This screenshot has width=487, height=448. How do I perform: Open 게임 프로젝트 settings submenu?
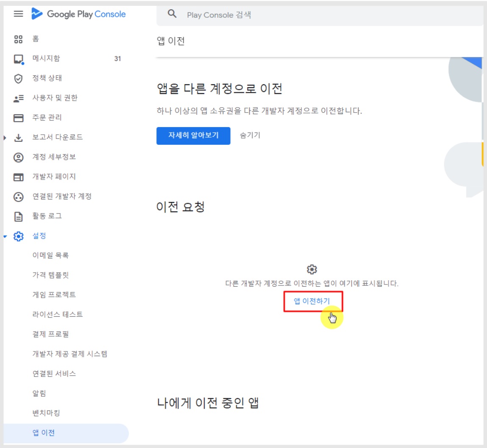54,294
